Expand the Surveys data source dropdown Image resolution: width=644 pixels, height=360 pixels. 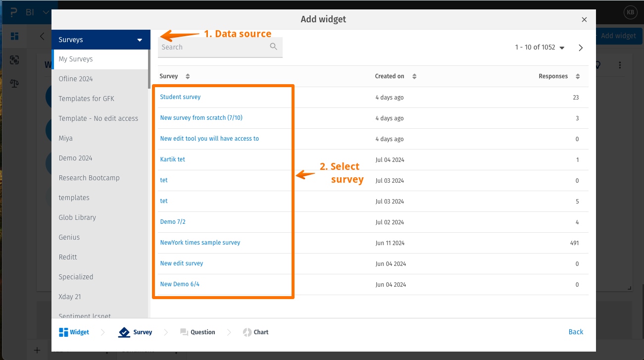coord(140,40)
